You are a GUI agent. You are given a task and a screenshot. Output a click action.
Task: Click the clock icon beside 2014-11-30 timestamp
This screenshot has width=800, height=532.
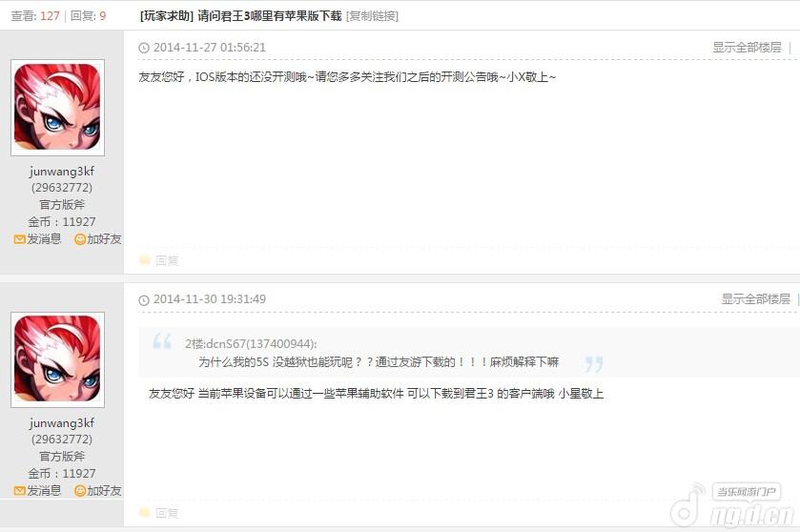(x=144, y=300)
